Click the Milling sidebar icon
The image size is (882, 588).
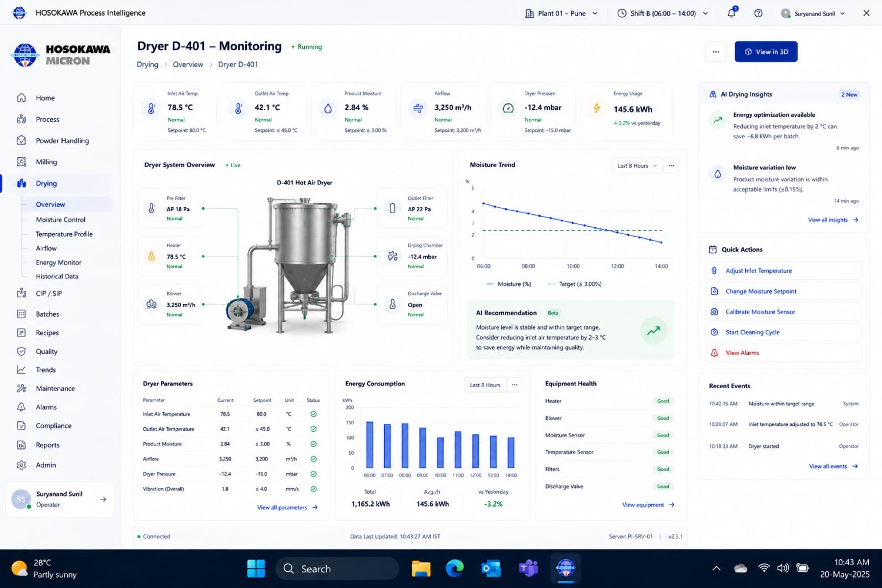22,162
